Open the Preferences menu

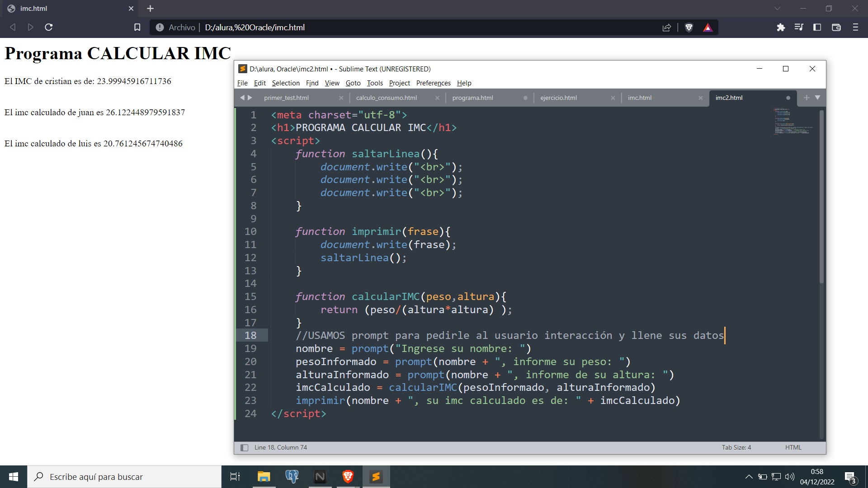pyautogui.click(x=434, y=83)
